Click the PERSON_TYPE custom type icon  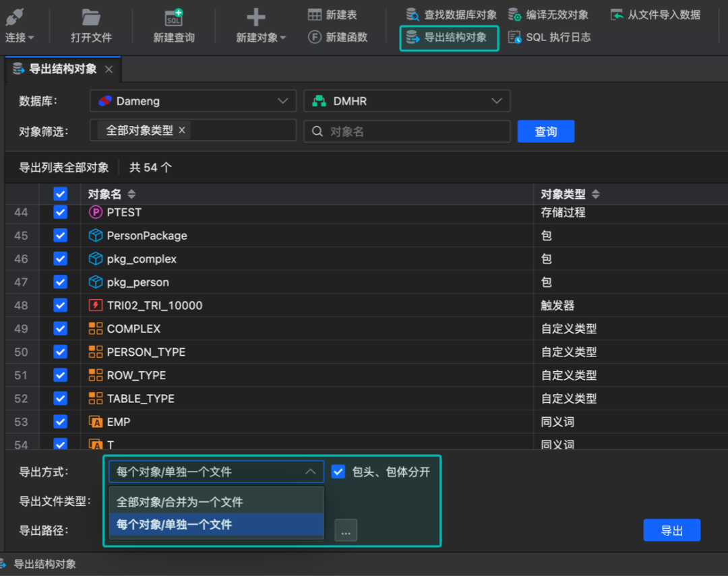(96, 352)
